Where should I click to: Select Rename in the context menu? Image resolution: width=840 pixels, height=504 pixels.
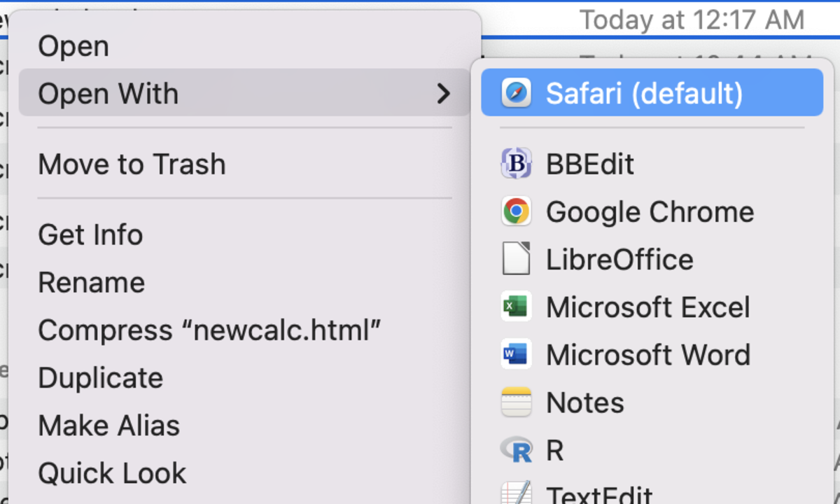tap(92, 283)
